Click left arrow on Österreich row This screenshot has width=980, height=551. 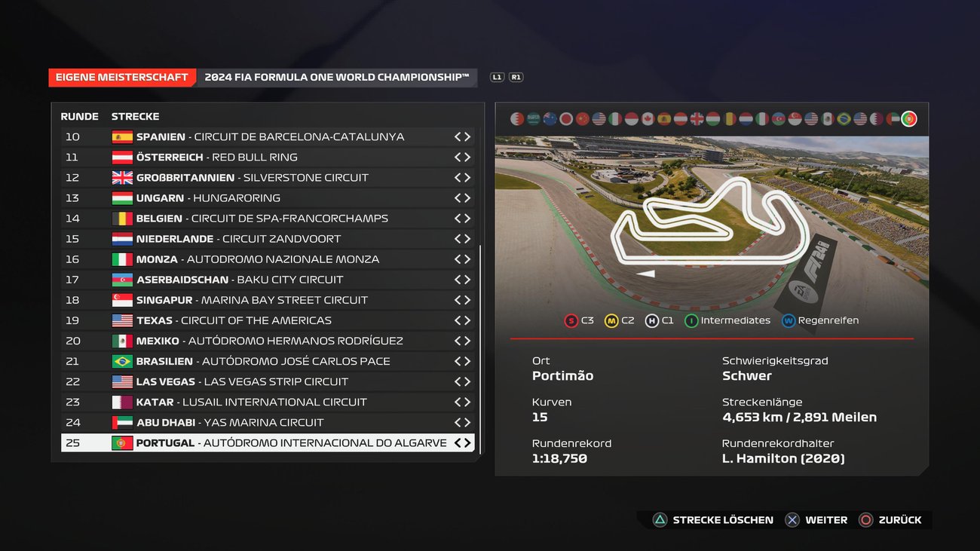458,158
